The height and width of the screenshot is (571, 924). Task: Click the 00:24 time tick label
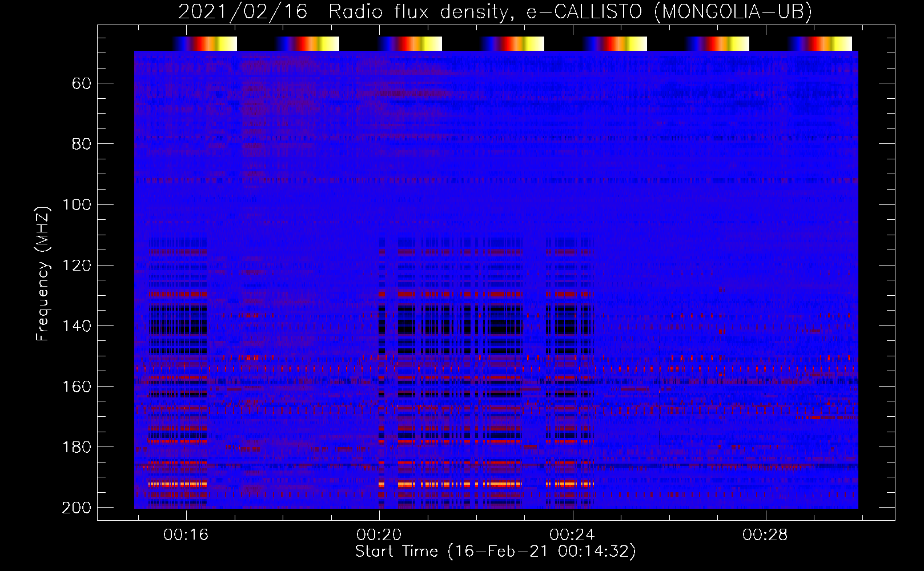[572, 535]
